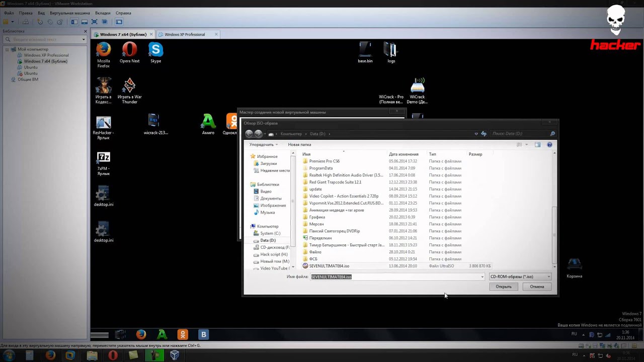Open view options dropdown in file dialog
Viewport: 644px width, 362px height.
tap(527, 145)
